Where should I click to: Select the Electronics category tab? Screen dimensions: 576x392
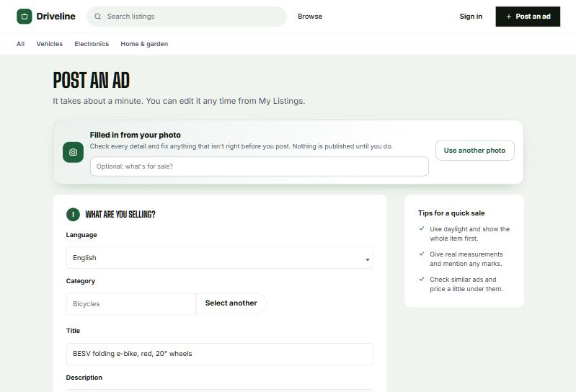(x=92, y=44)
